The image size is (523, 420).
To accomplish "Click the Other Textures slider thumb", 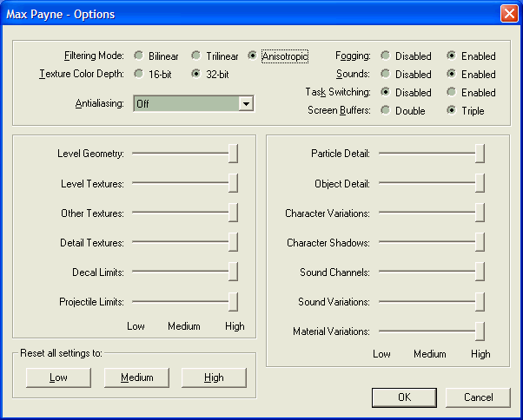I will tap(233, 213).
